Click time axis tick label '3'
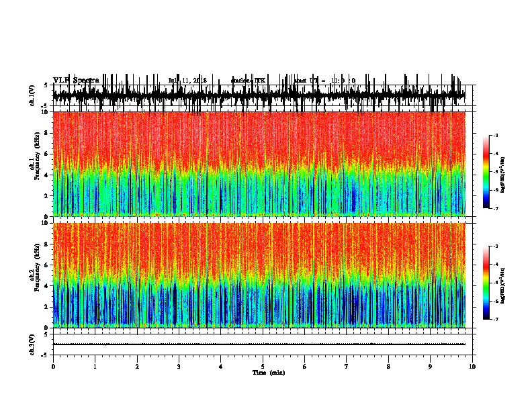The height and width of the screenshot is (411, 532). click(179, 367)
